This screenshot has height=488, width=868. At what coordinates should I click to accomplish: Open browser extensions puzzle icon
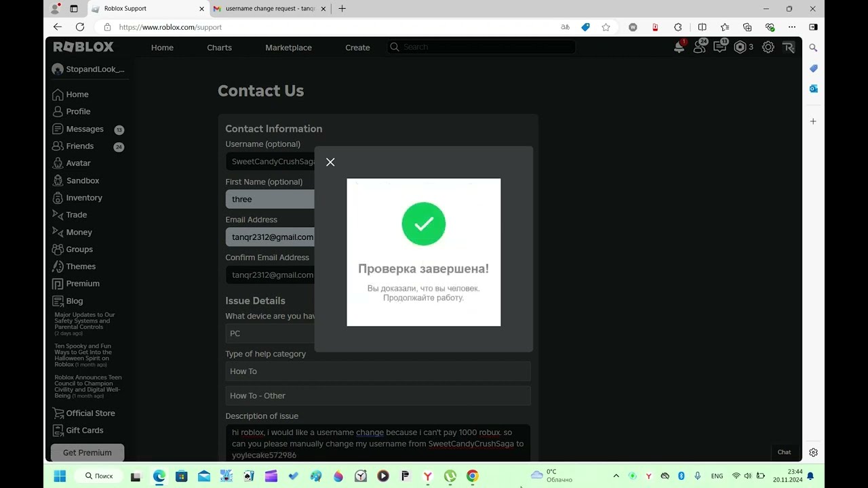(677, 27)
